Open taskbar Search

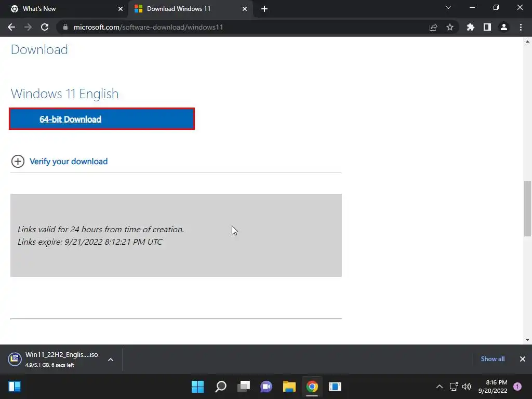220,387
